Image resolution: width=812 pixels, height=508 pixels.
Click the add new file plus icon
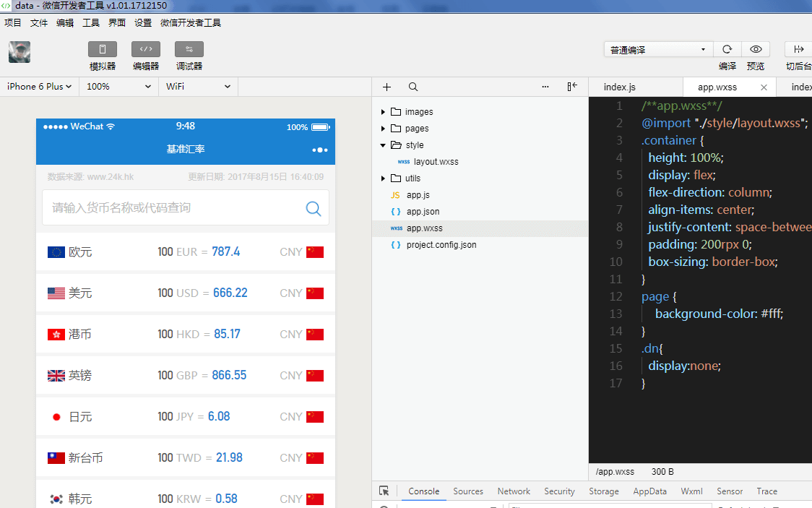pyautogui.click(x=386, y=87)
